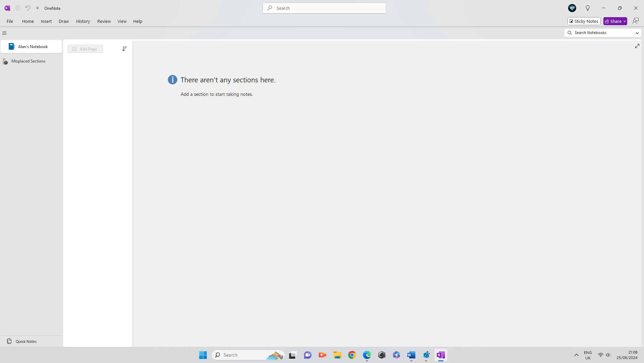
Task: Click the 'There aren't any sections here.' message
Action: [228, 80]
